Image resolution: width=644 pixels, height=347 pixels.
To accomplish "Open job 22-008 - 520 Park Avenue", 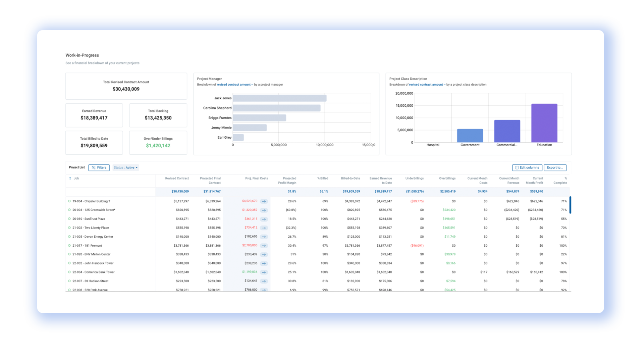I will (90, 290).
